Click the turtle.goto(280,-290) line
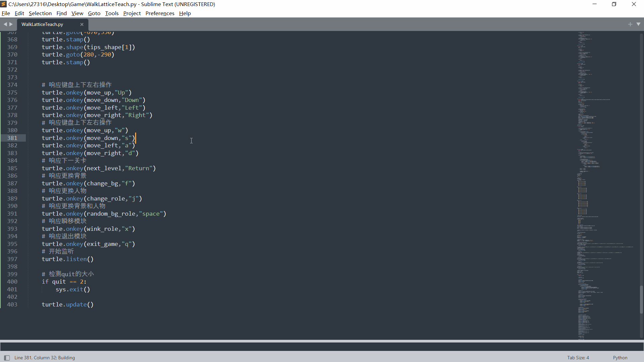 pyautogui.click(x=78, y=55)
